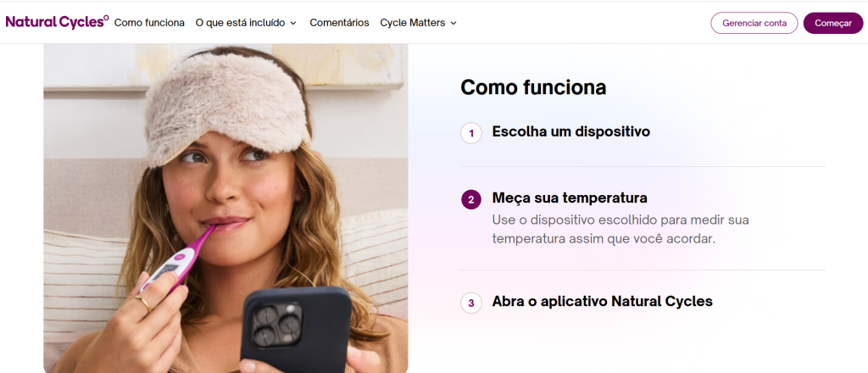Expand the chevron beside O que está incluído
Screen dimensions: 868x373
pyautogui.click(x=293, y=23)
